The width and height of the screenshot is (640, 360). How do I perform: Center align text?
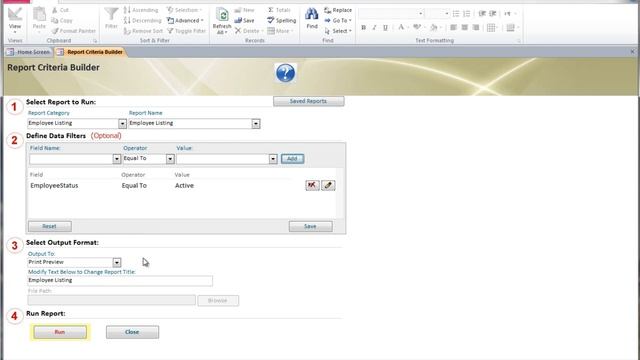tap(464, 28)
